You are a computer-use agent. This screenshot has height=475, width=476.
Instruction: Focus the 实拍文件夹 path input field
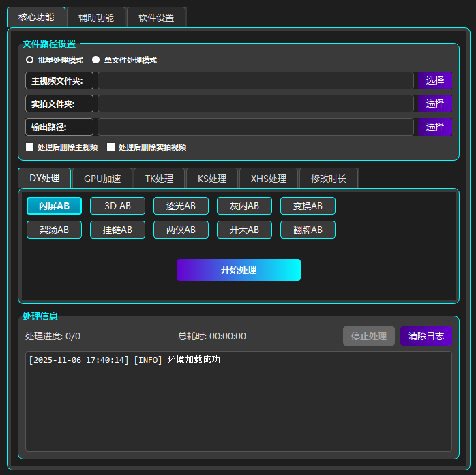255,104
